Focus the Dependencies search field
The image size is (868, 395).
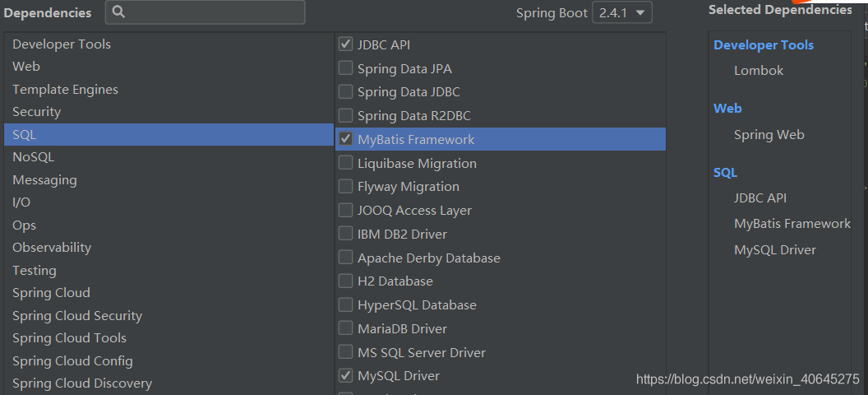tap(205, 12)
